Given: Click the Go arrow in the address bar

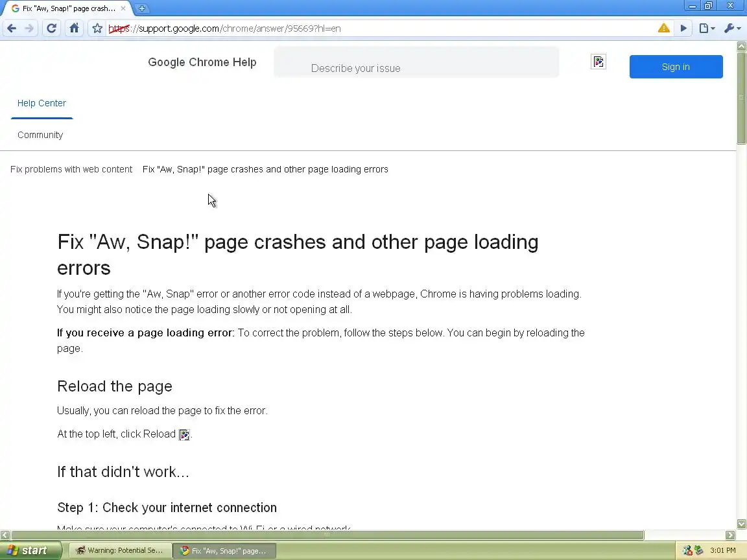Looking at the screenshot, I should point(683,29).
